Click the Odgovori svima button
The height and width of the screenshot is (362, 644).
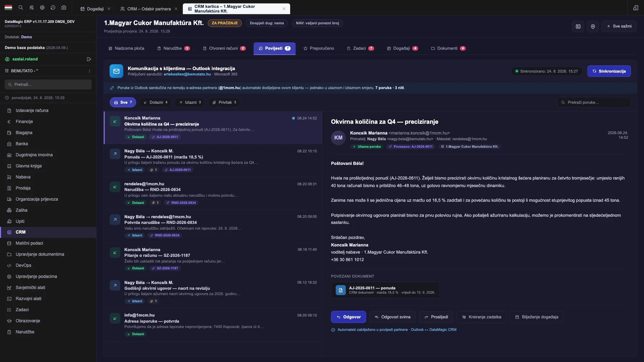(392, 317)
